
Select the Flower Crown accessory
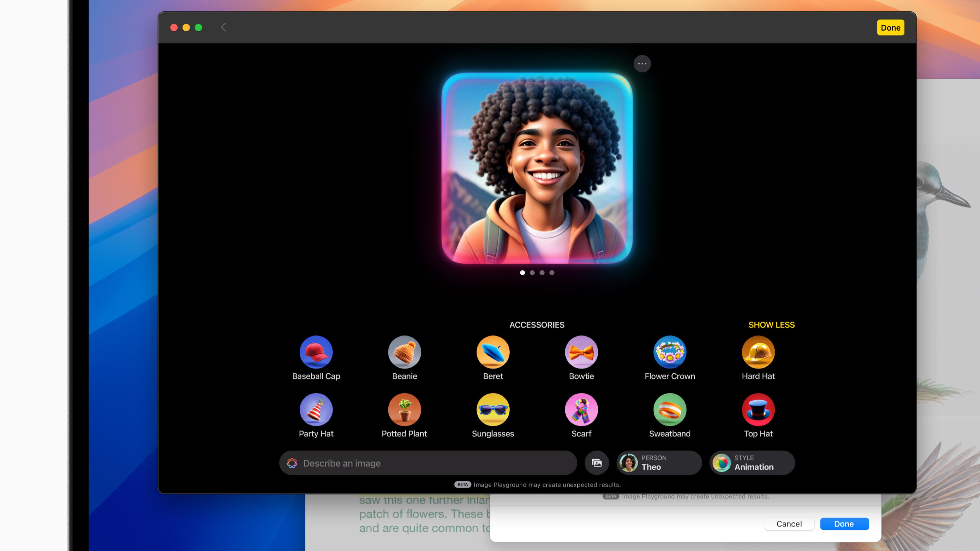670,352
